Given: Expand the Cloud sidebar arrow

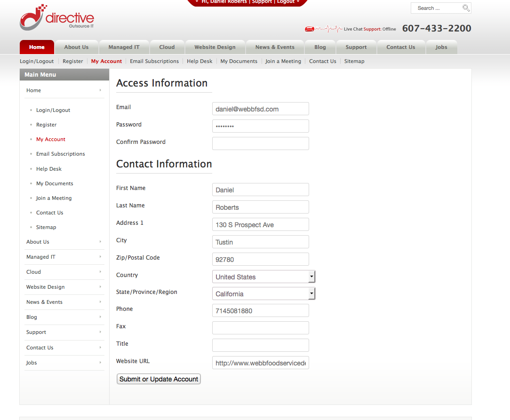Looking at the screenshot, I should (100, 272).
